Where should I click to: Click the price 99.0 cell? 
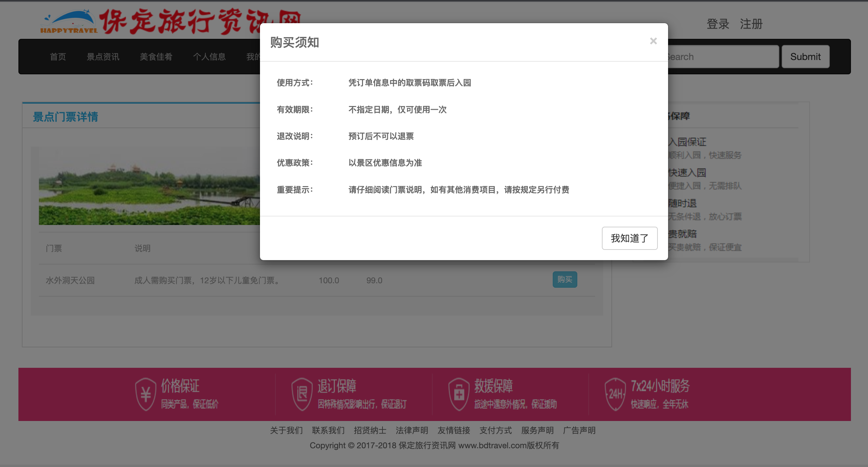[x=374, y=281]
